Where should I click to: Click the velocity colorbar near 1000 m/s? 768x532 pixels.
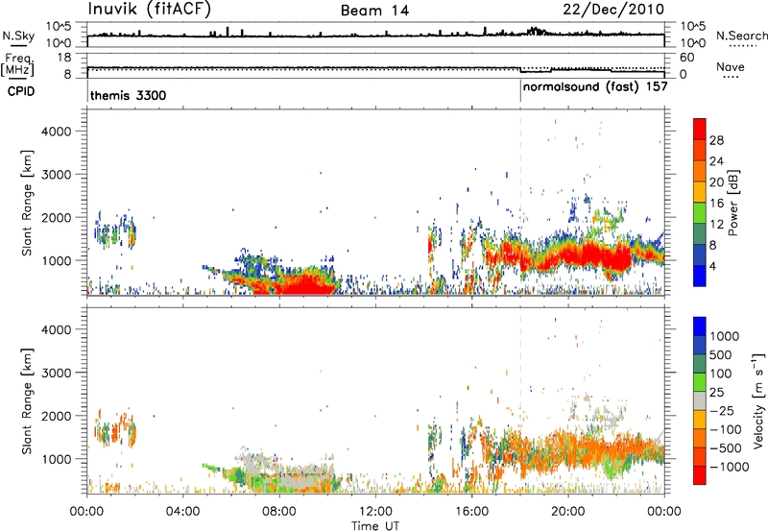[x=700, y=336]
